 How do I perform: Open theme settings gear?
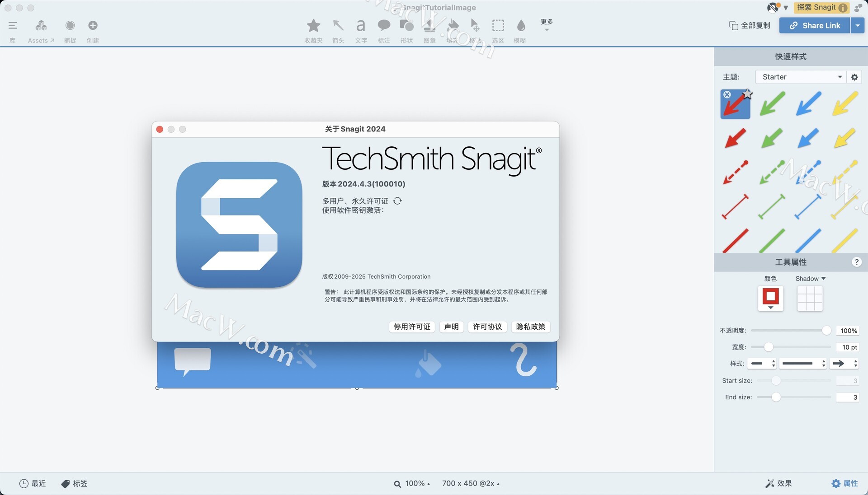click(x=854, y=77)
